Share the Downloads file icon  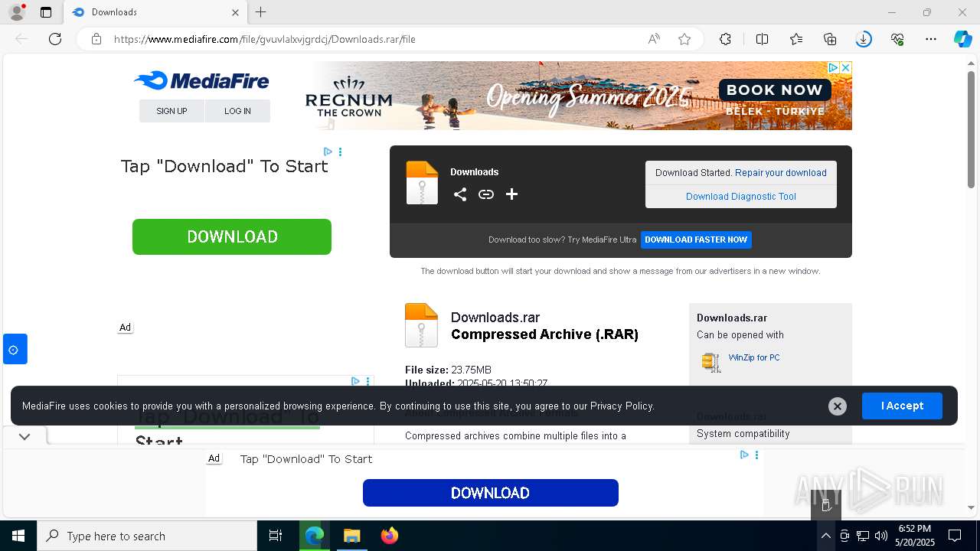coord(460,194)
